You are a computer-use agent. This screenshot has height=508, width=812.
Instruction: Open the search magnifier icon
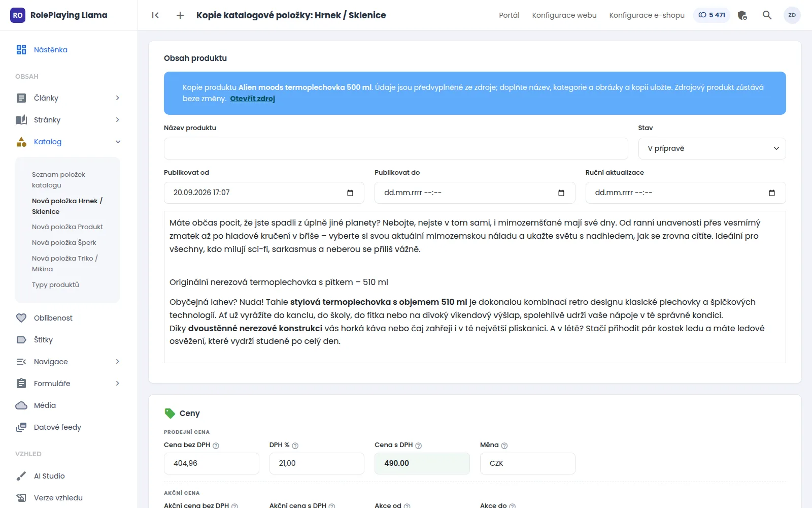click(767, 15)
